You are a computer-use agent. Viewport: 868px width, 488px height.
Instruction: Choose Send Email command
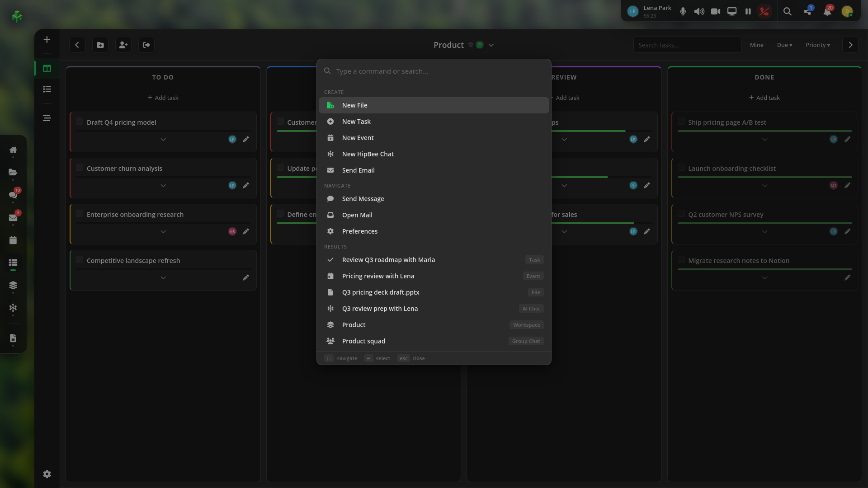click(x=434, y=170)
